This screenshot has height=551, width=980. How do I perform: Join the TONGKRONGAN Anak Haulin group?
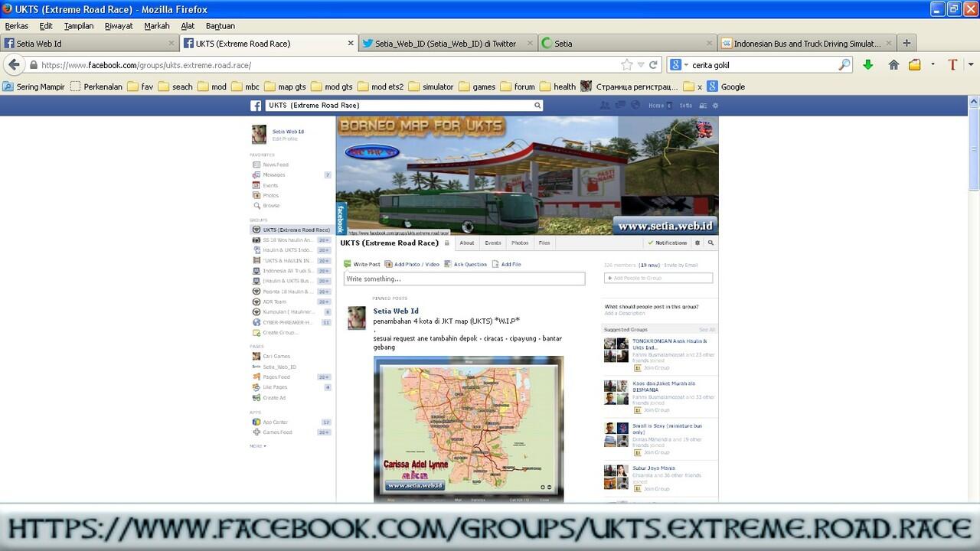click(x=652, y=368)
